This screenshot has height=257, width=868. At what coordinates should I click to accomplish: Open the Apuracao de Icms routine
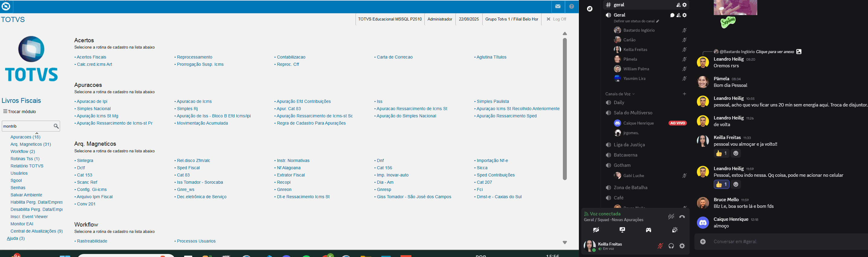[194, 101]
